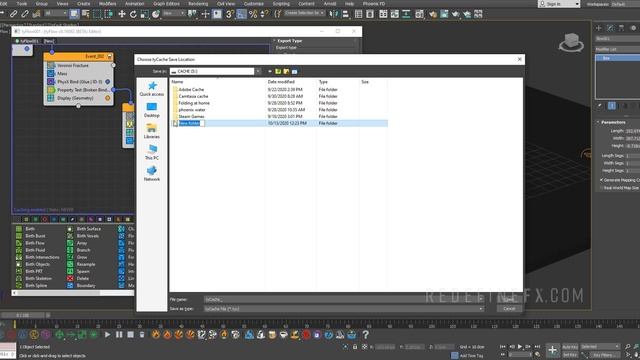640x360 pixels.
Task: Click the Select and Link chain icon
Action: tap(13, 14)
